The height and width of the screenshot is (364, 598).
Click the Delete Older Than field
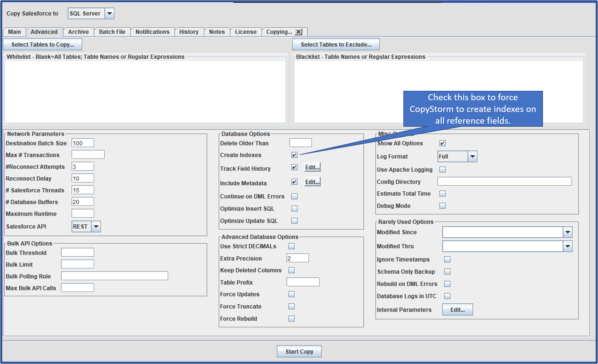coord(301,143)
